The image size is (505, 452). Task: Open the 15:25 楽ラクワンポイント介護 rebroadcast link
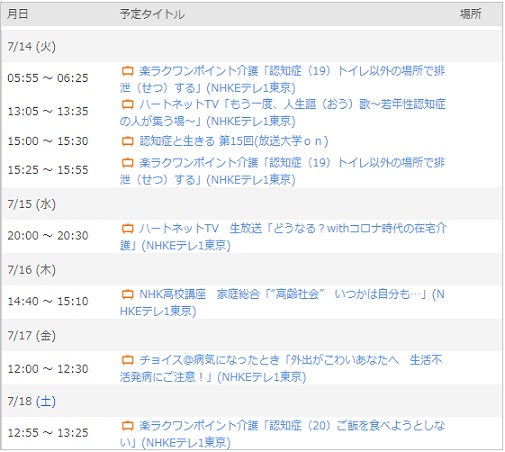click(x=283, y=171)
